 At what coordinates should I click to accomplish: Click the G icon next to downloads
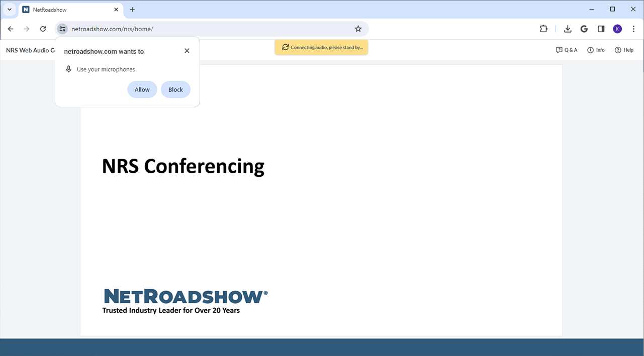584,29
